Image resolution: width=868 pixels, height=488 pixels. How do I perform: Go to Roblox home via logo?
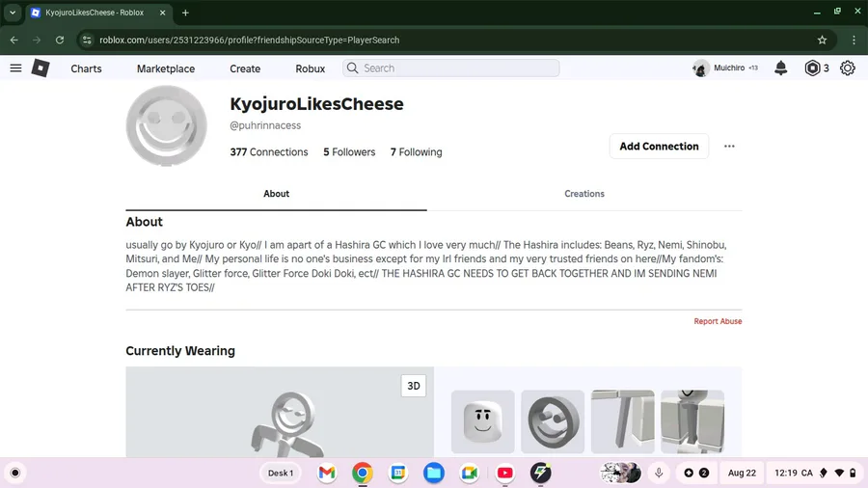click(41, 68)
